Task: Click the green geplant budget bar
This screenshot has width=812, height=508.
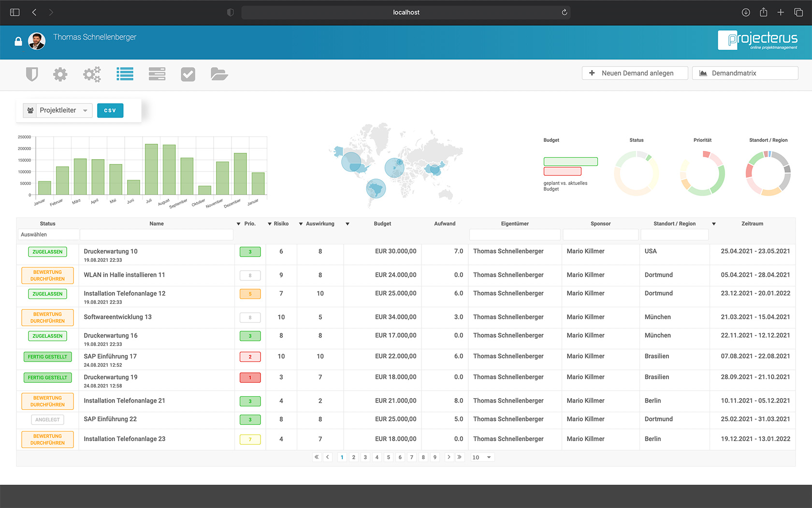Action: pyautogui.click(x=570, y=161)
